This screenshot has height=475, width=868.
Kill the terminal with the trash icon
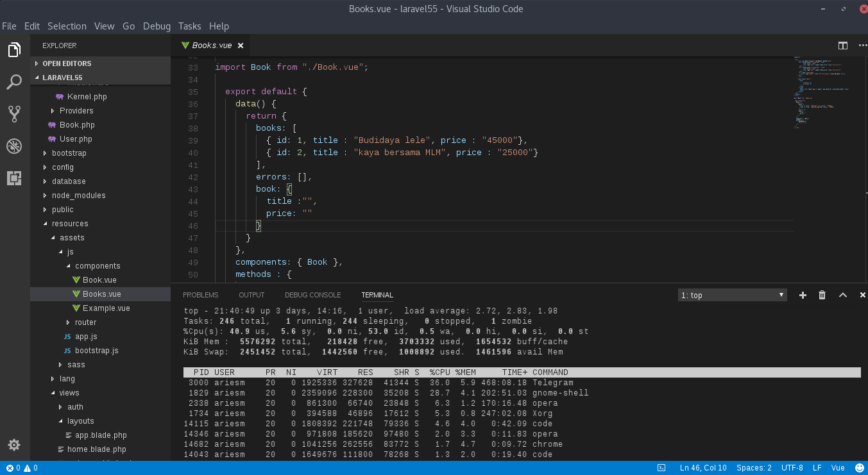(x=822, y=295)
